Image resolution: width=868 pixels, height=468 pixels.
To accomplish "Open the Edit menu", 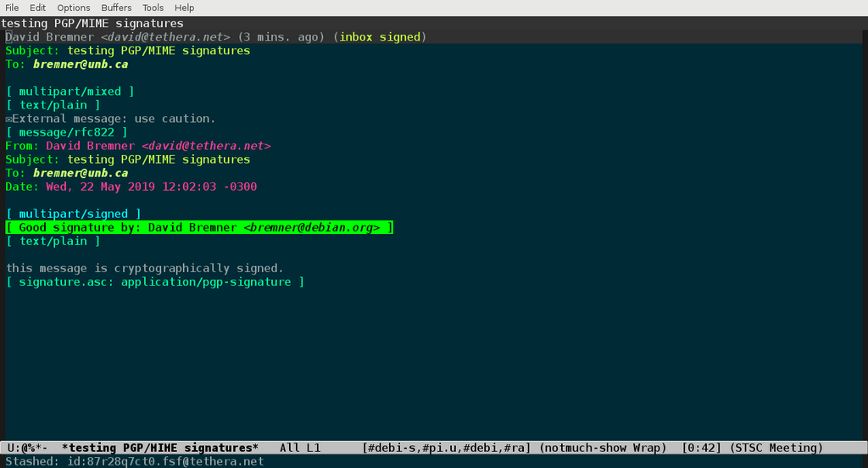I will (38, 8).
